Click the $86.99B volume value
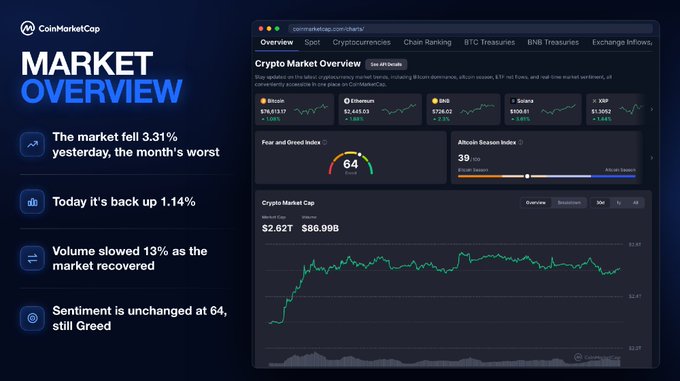 click(x=320, y=228)
